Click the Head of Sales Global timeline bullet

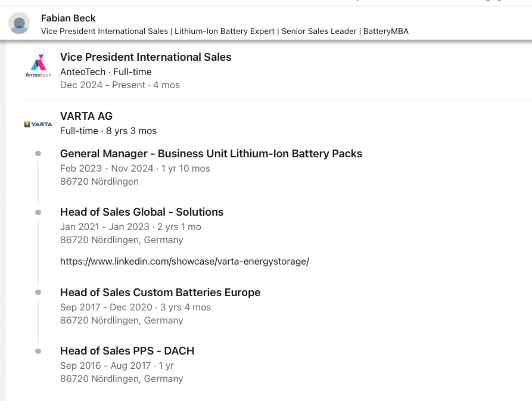tap(38, 212)
